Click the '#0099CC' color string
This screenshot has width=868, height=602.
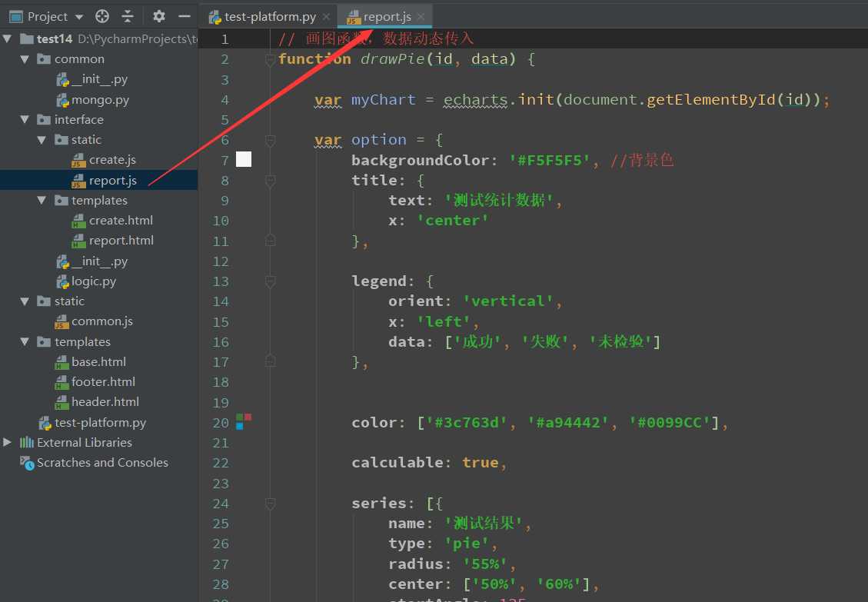pyautogui.click(x=670, y=422)
